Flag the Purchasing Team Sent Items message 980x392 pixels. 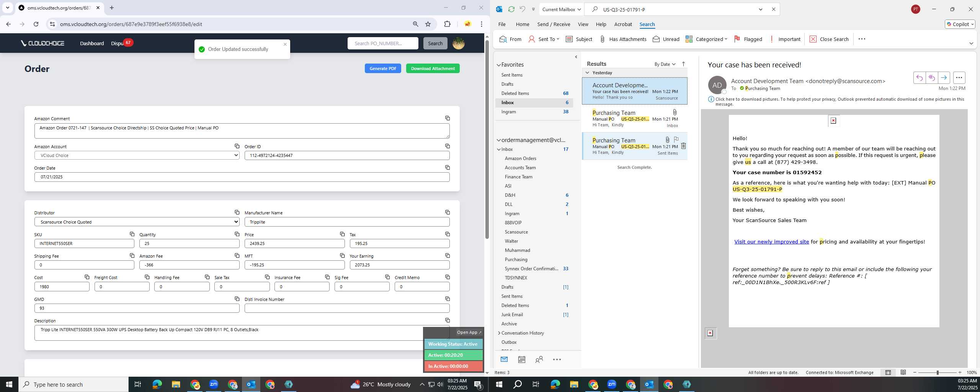(676, 140)
